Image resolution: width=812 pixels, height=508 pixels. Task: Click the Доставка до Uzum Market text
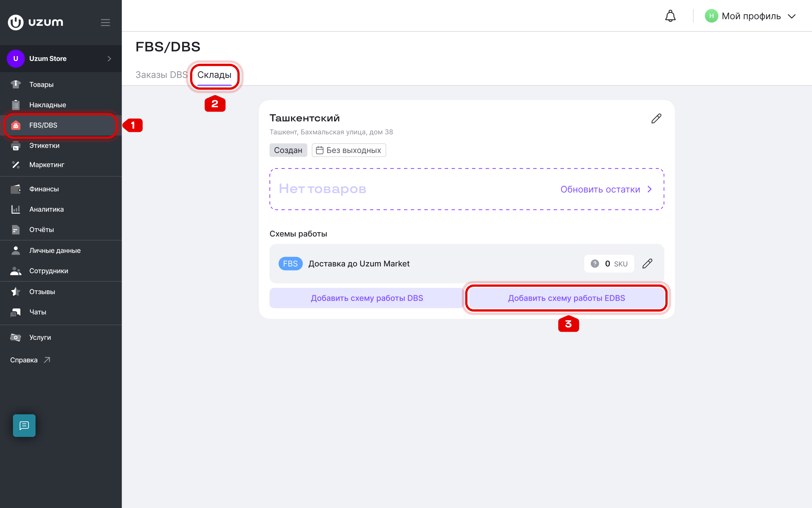coord(359,264)
